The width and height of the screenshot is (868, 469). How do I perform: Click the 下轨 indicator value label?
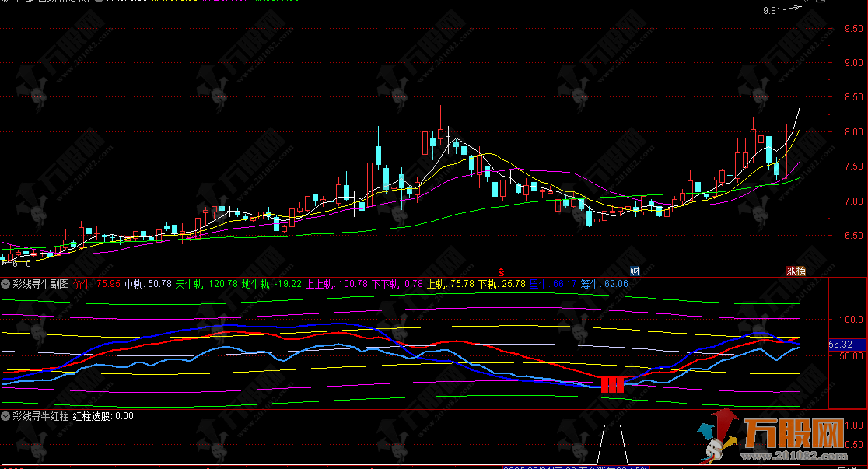501,285
